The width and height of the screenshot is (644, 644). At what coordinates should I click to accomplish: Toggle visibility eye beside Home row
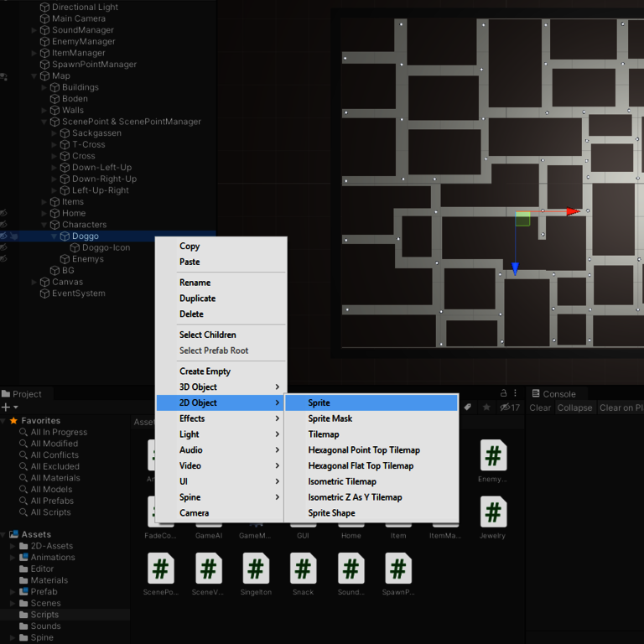click(3, 213)
